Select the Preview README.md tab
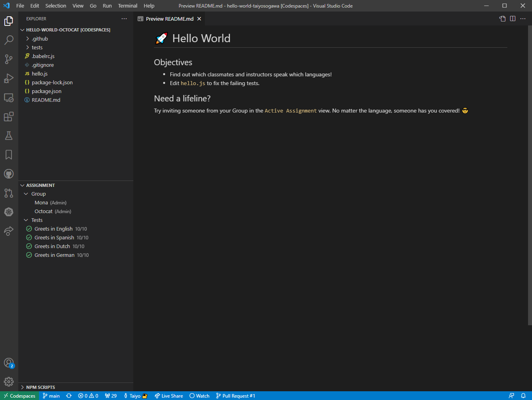This screenshot has height=400, width=532. [170, 19]
